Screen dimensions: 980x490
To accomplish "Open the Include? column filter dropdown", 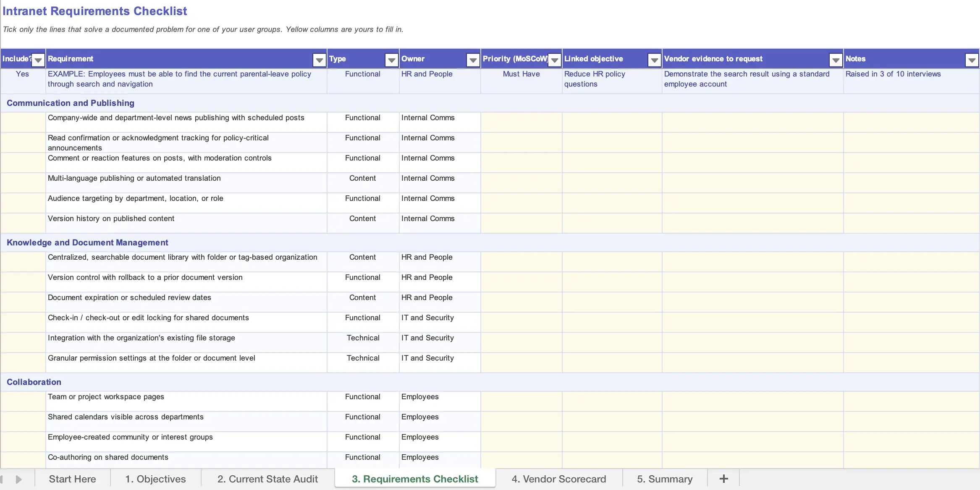I will pos(38,60).
